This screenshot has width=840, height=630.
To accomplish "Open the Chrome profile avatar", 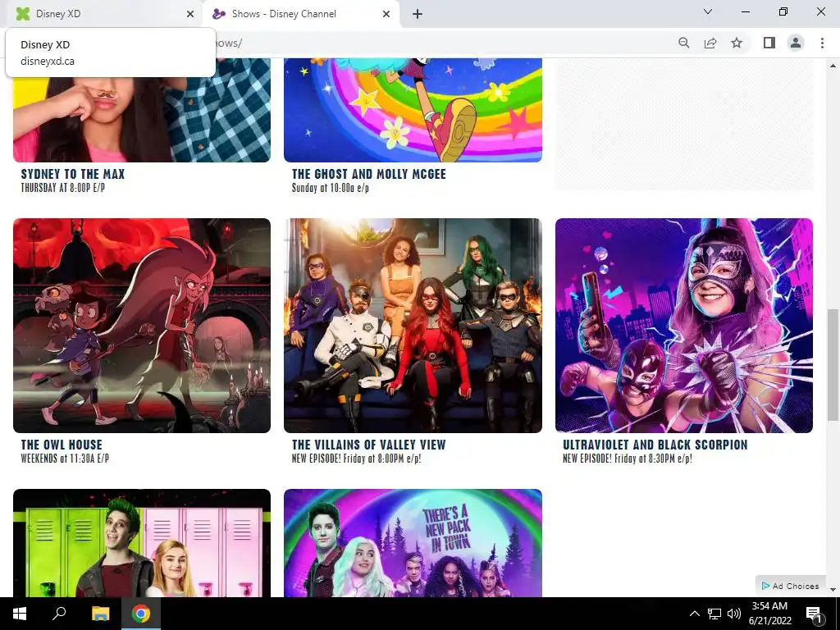I will click(796, 43).
